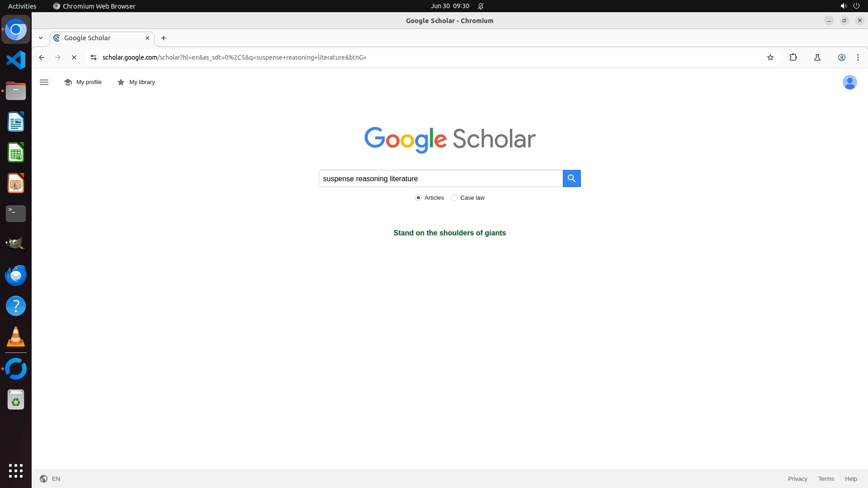The image size is (868, 488).
Task: Stop loading the page
Action: [74, 57]
